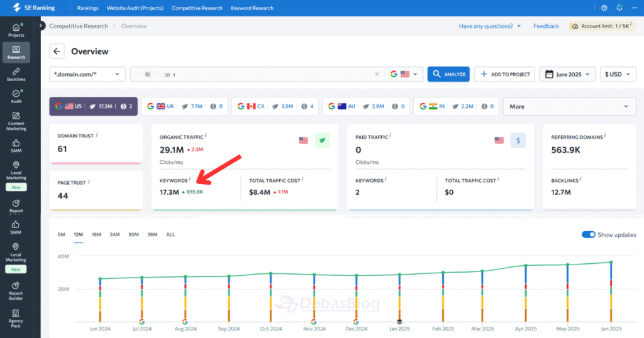Click the US flag icon in Paid Traffic card
The height and width of the screenshot is (338, 644).
click(499, 140)
